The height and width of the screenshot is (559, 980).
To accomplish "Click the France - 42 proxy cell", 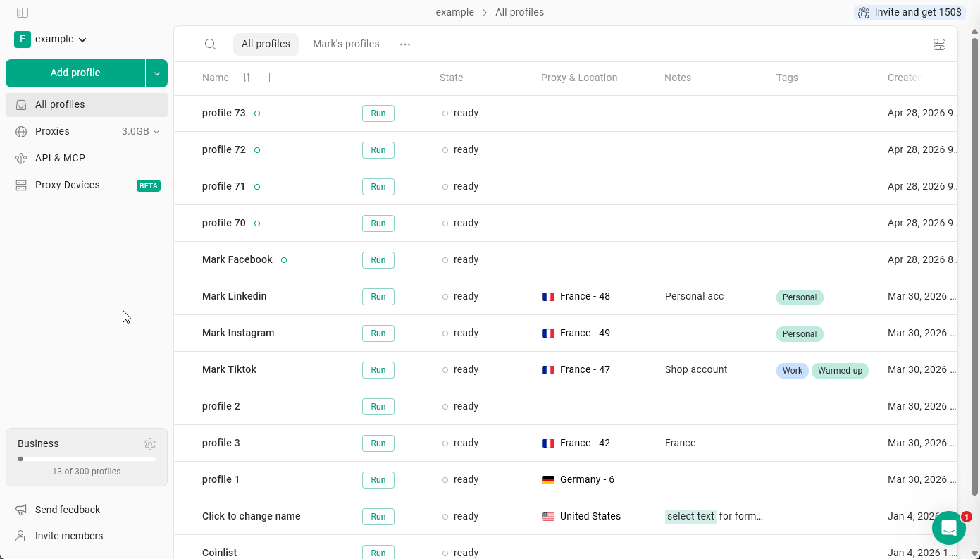I will point(576,443).
